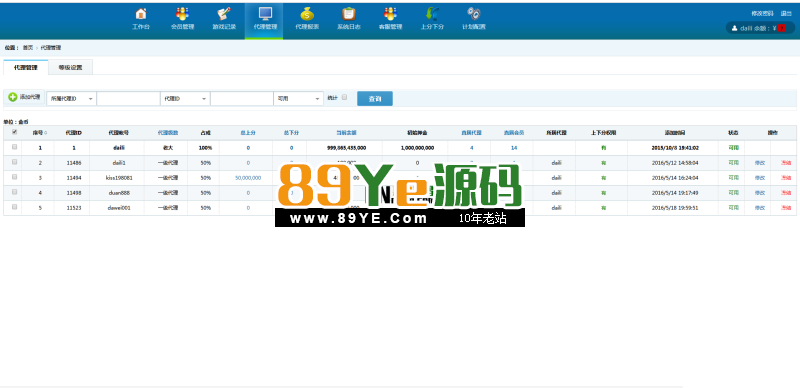
Task: Sort by 直属会员 column header
Action: coord(514,133)
